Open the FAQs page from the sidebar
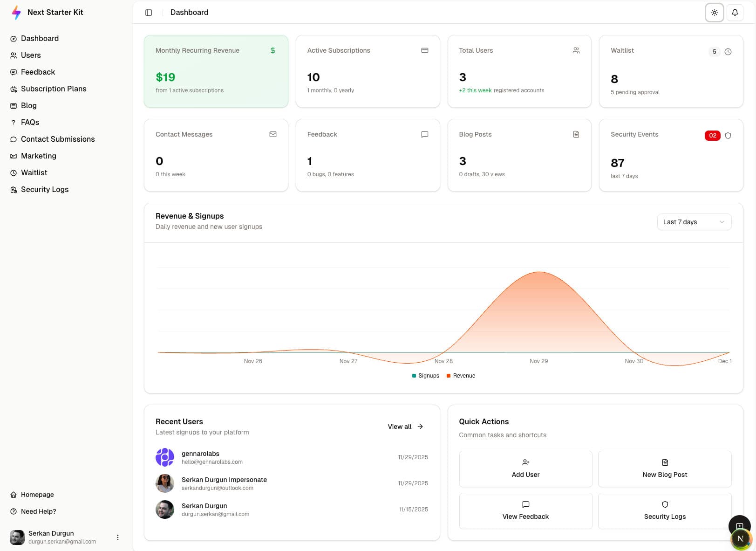 coord(30,122)
